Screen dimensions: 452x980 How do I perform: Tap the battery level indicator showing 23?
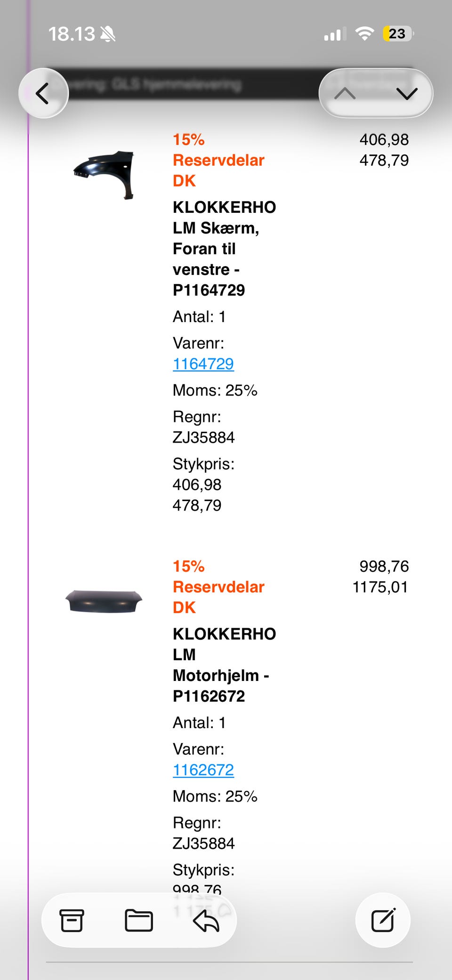click(x=397, y=34)
